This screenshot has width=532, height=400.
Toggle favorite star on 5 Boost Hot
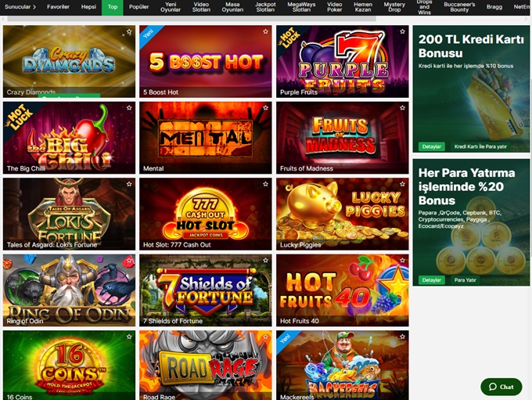(x=266, y=31)
